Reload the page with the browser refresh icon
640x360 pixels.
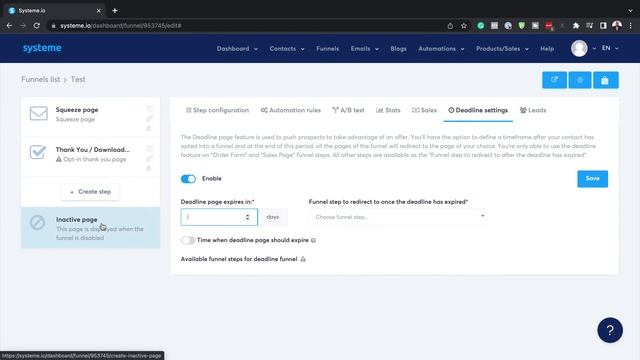click(36, 25)
